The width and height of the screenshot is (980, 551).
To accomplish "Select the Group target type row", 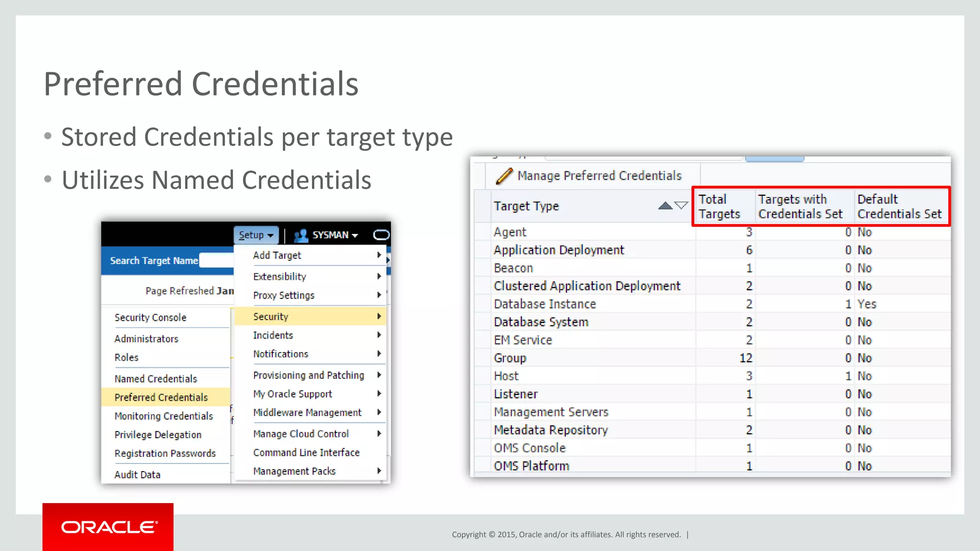I will click(x=713, y=358).
